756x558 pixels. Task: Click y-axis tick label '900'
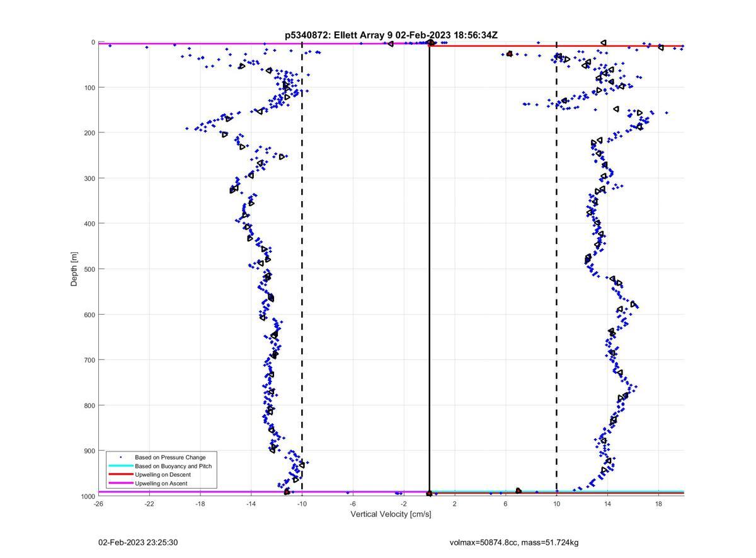pos(89,451)
